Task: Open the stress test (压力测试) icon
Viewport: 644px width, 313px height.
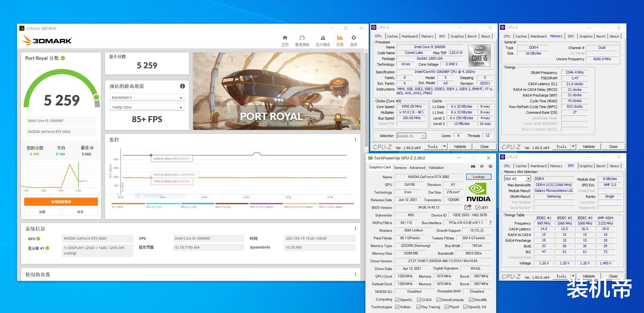Action: click(x=323, y=38)
